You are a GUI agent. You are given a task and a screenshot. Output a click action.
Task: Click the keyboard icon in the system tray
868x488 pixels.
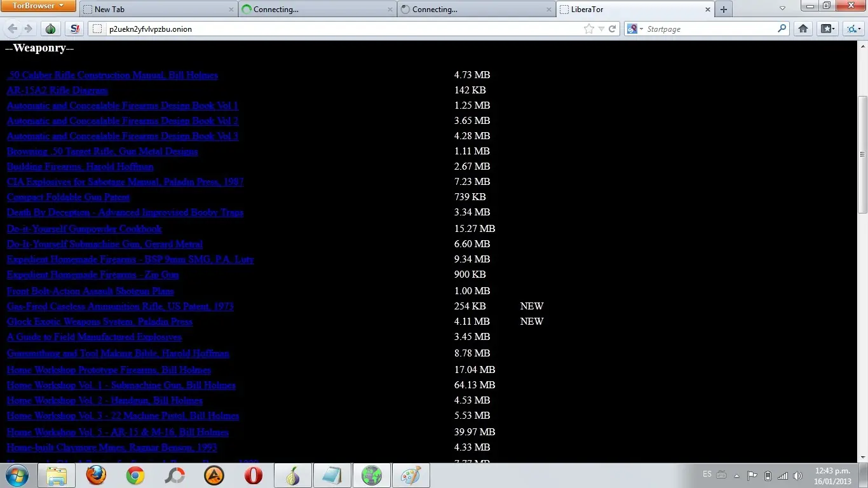[x=721, y=475]
